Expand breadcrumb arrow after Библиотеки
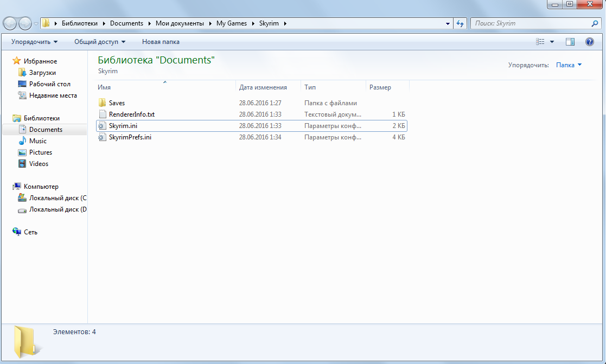Viewport: 606px width, 364px height. (x=104, y=23)
